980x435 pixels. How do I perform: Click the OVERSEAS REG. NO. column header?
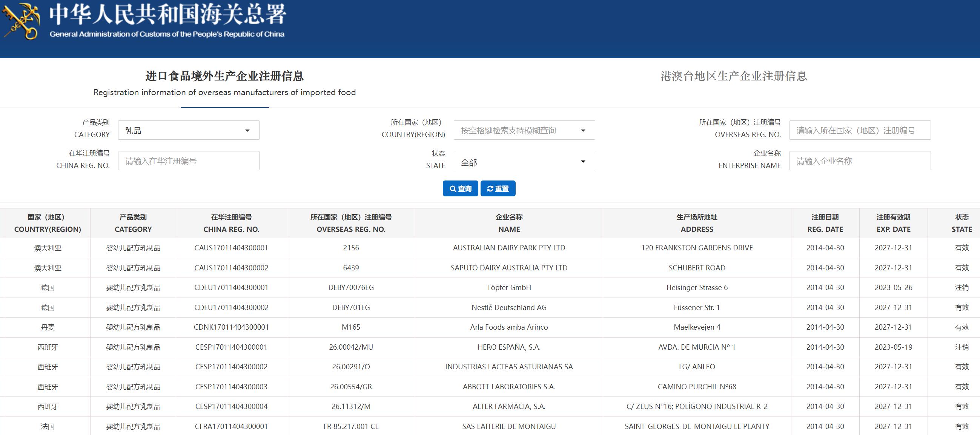click(x=351, y=223)
